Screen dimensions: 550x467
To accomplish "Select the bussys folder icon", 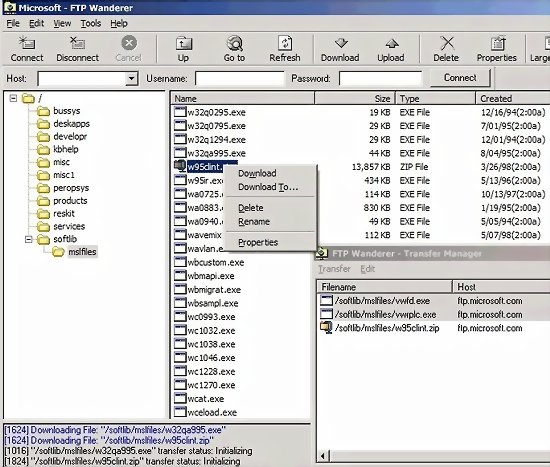I will coord(43,111).
